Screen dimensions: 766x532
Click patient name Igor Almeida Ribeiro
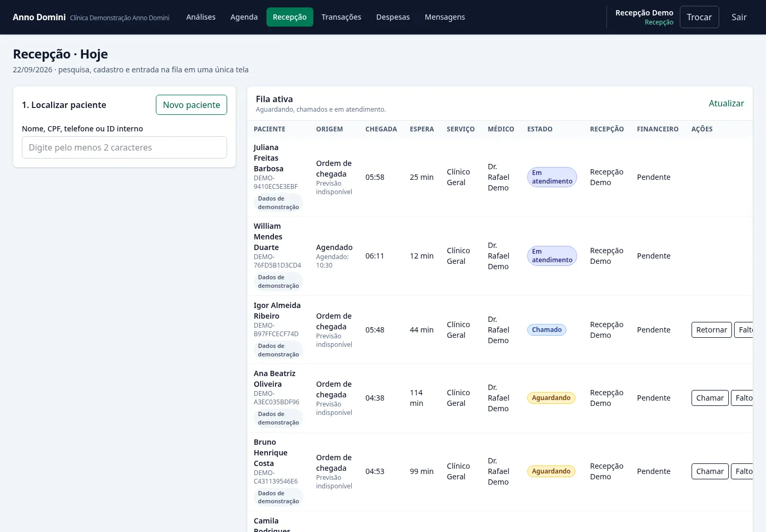pyautogui.click(x=277, y=311)
